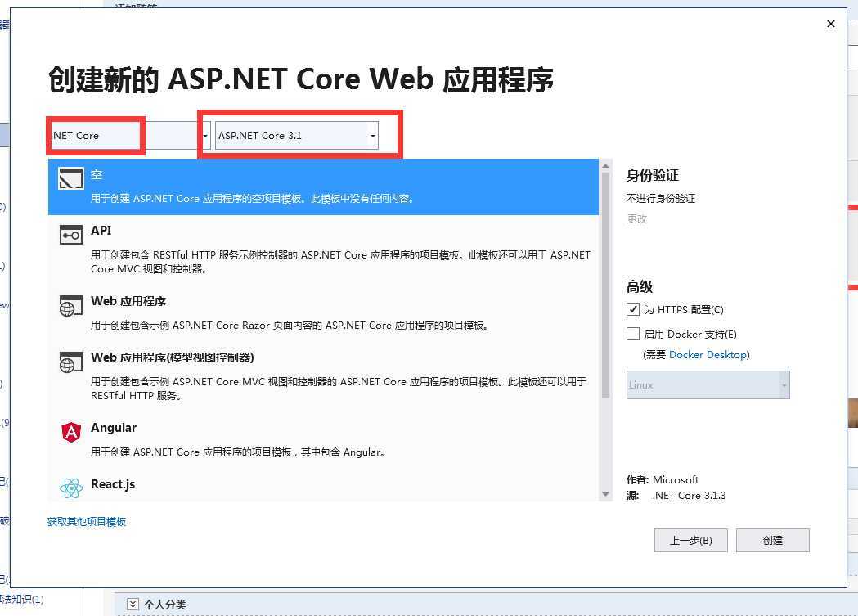Click 不进行身份验证 text
Viewport: 858px width, 616px height.
click(660, 198)
